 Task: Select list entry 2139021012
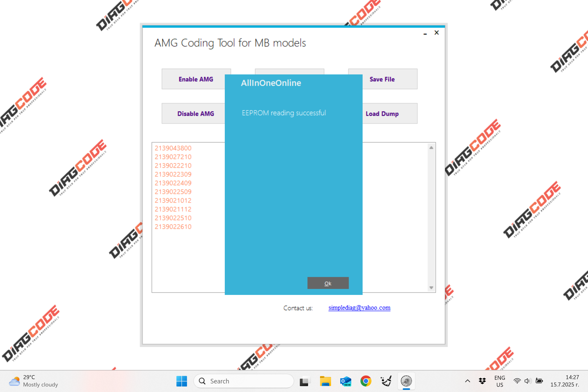(173, 201)
